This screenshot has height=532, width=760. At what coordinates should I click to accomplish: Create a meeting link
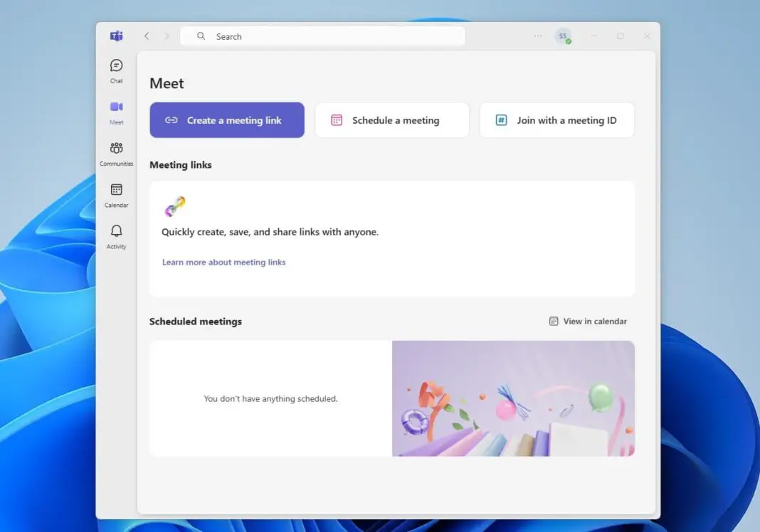point(226,119)
